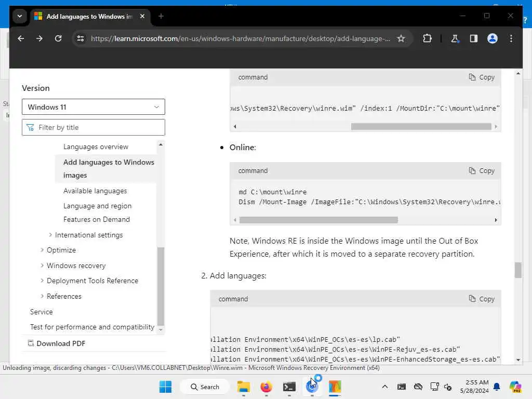Download PDF of the documentation
The height and width of the screenshot is (399, 532).
click(x=56, y=343)
